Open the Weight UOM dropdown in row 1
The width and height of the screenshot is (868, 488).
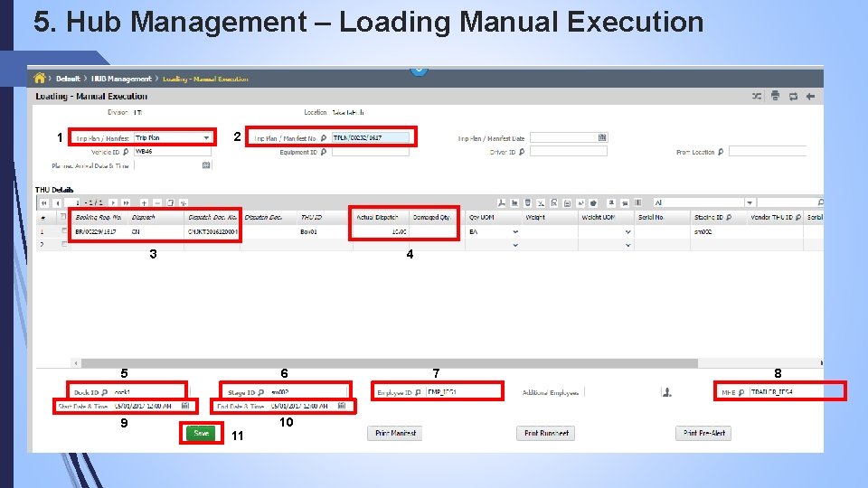627,232
